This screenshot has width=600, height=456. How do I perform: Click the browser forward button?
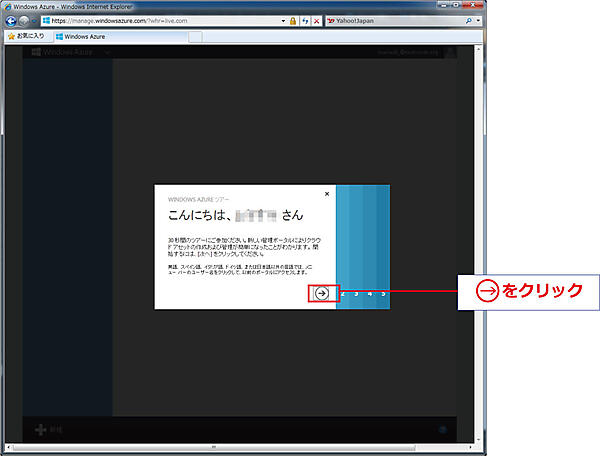[x=24, y=21]
